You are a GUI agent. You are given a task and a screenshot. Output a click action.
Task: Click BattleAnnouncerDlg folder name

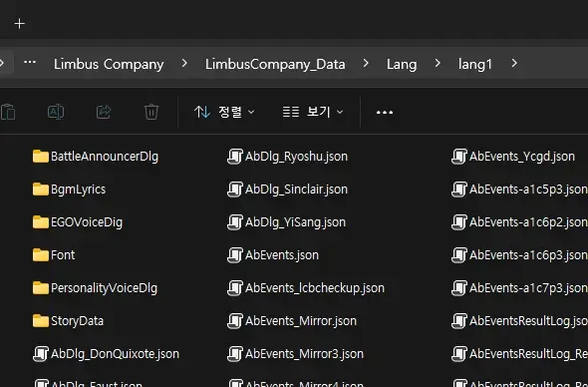pyautogui.click(x=105, y=157)
